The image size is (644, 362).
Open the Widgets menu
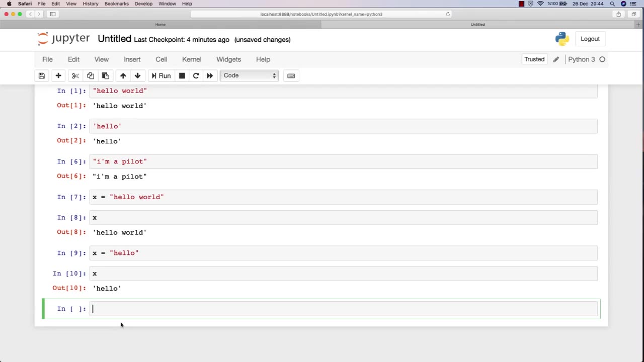(228, 59)
